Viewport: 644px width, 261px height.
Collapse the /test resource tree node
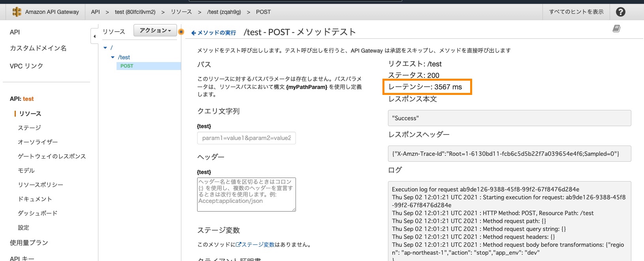[113, 57]
